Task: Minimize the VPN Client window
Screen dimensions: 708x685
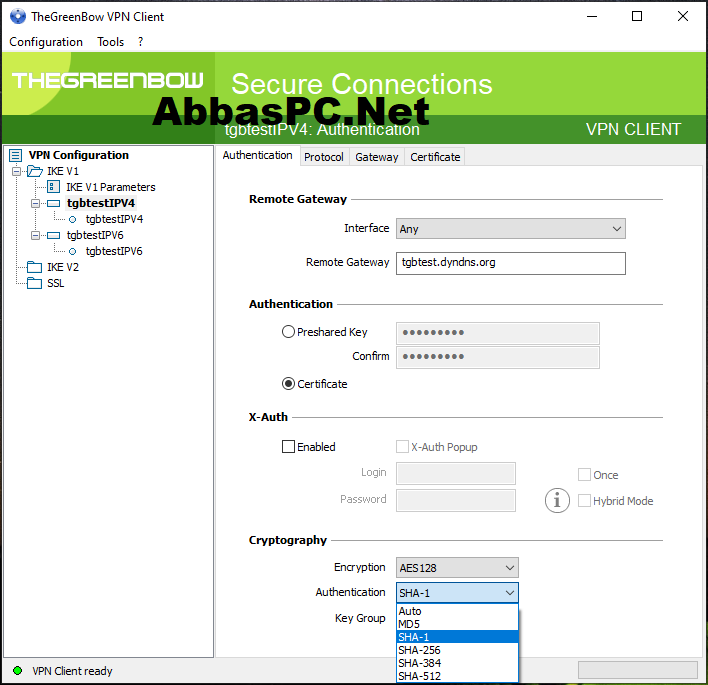Action: (x=592, y=16)
